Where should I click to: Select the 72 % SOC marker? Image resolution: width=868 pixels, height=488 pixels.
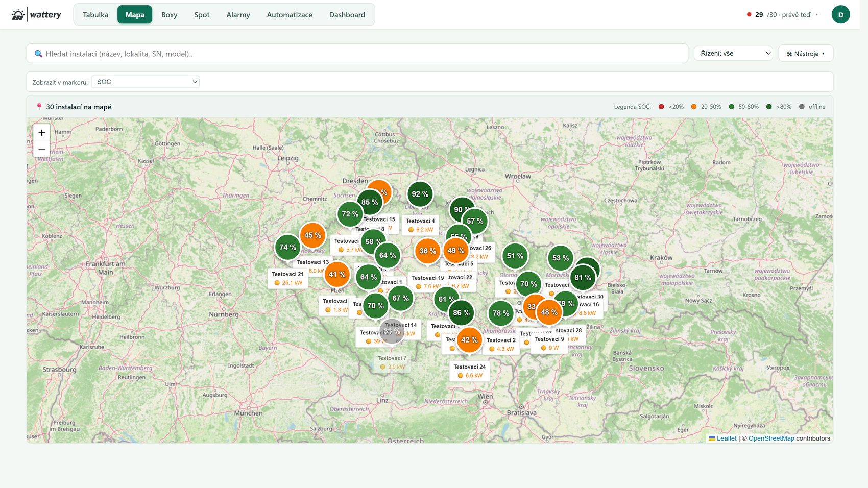click(350, 214)
